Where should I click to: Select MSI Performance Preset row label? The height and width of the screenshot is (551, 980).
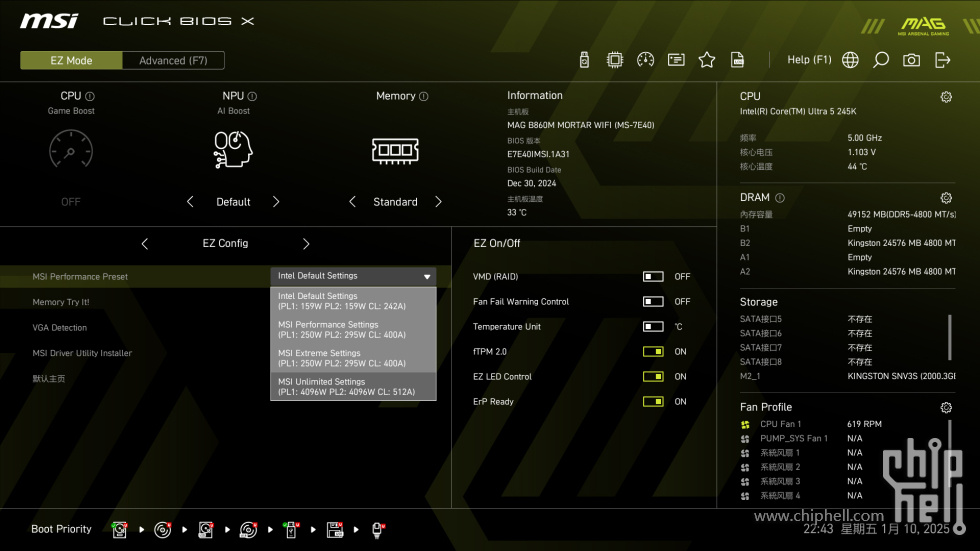[x=80, y=277]
